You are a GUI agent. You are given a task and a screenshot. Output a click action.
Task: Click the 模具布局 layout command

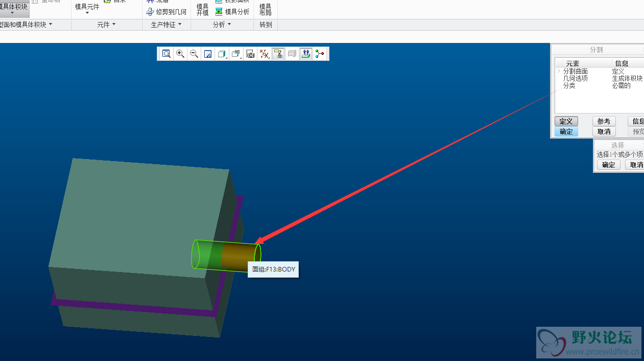(x=265, y=9)
